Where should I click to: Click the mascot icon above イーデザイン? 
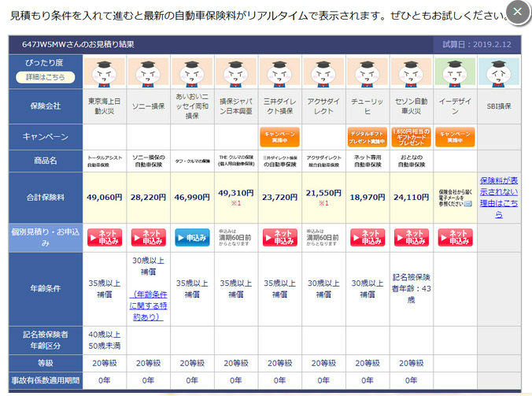click(455, 72)
